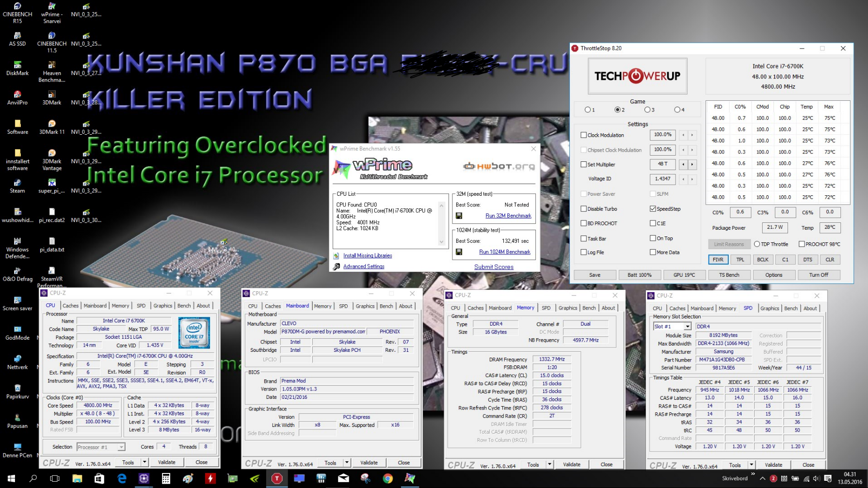Click Submit Scores link
The image size is (868, 488).
[494, 267]
